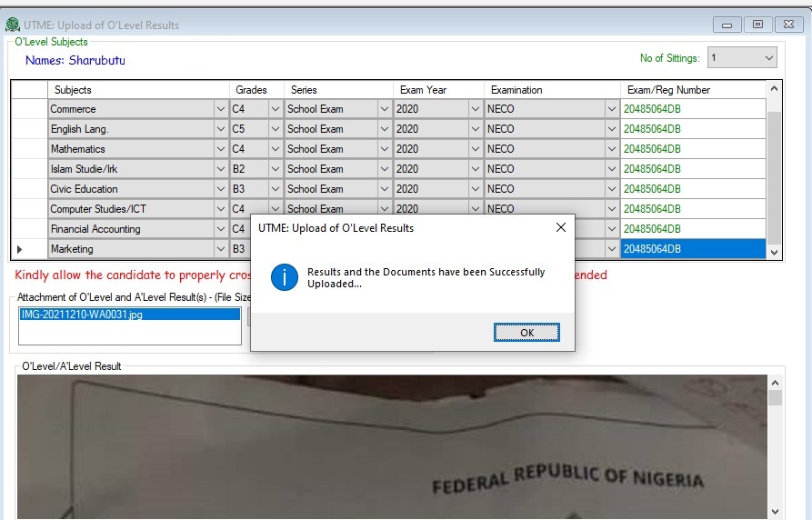812x520 pixels.
Task: Open the English Lang. grade C5 dropdown
Action: 275,129
